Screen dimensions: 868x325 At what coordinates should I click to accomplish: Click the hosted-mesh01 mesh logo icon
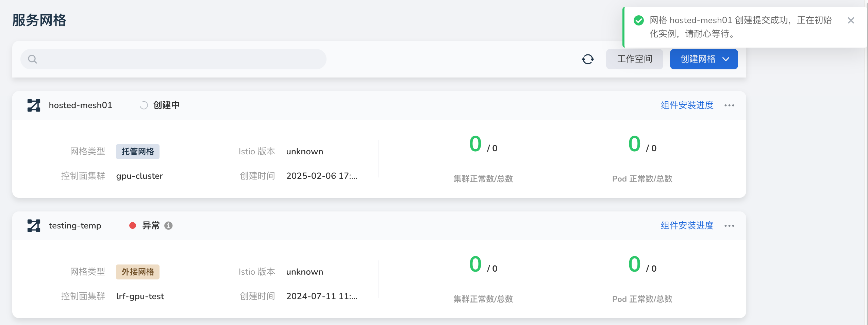coord(33,105)
